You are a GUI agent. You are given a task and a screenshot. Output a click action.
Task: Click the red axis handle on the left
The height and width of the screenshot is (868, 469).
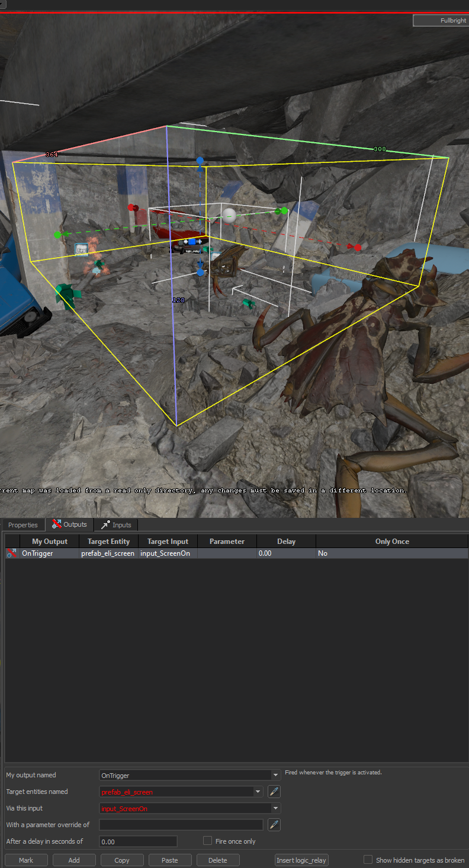pyautogui.click(x=131, y=207)
